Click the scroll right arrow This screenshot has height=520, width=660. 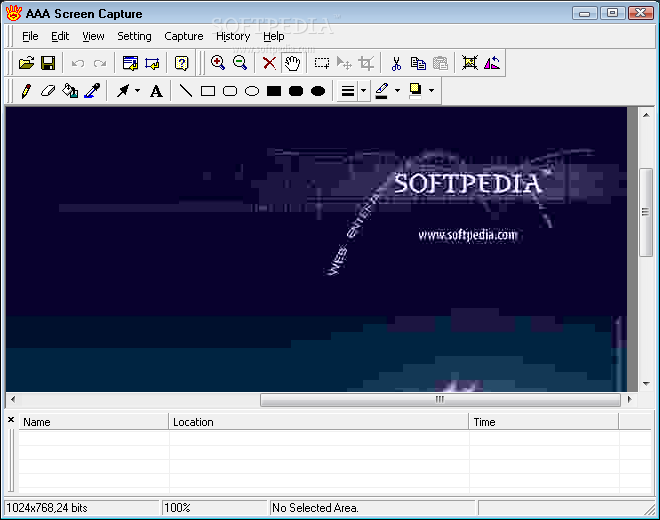click(630, 399)
